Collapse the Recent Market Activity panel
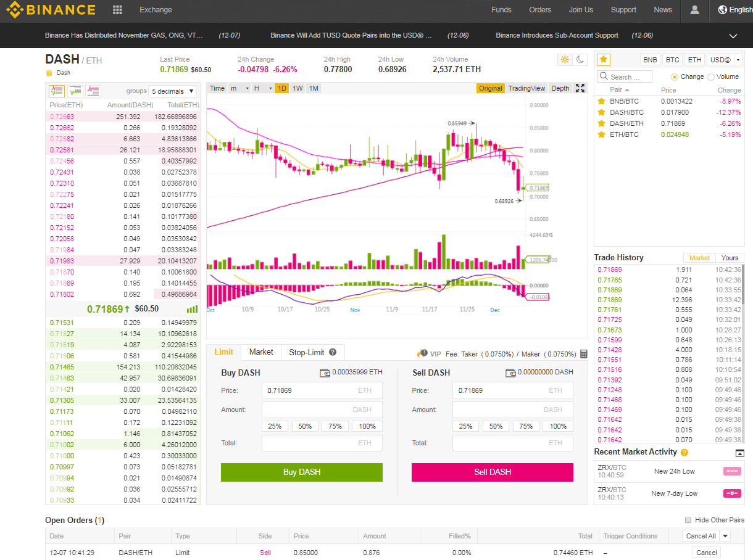This screenshot has height=560, width=753. coord(740,453)
